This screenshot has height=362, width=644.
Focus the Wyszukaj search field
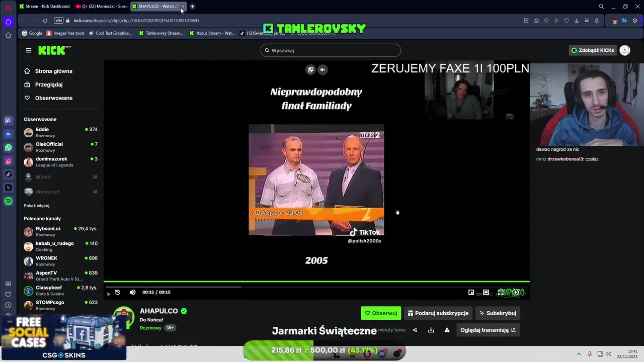click(331, 50)
